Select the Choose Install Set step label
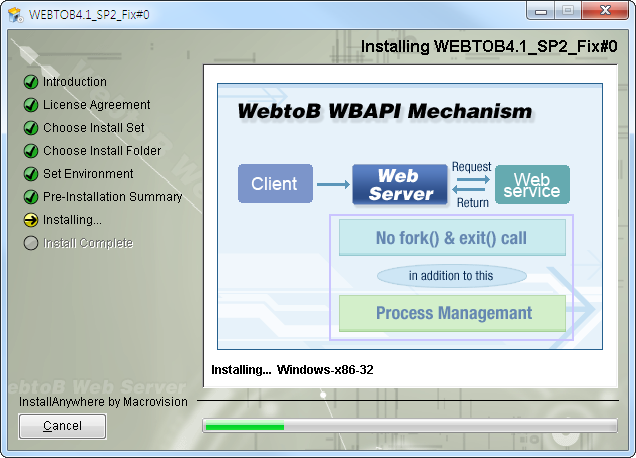Screen dimensions: 636x458 94,127
